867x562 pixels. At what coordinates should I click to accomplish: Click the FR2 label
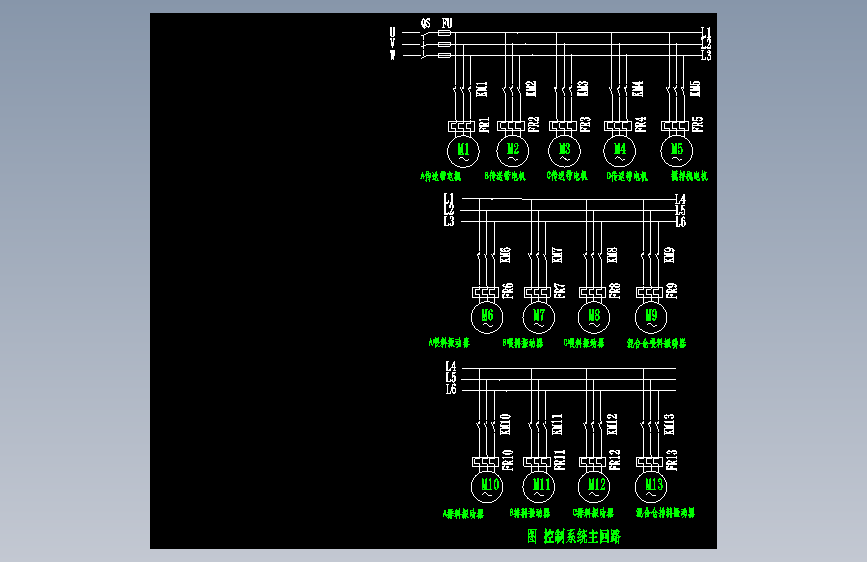point(534,124)
